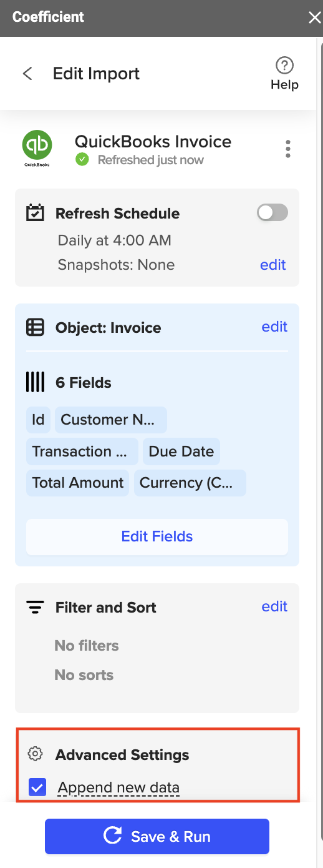
Task: Click the Edit Fields button
Action: coord(157,536)
